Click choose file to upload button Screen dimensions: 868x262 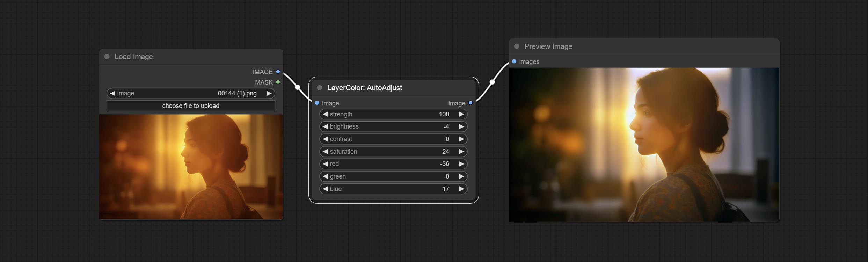click(191, 106)
